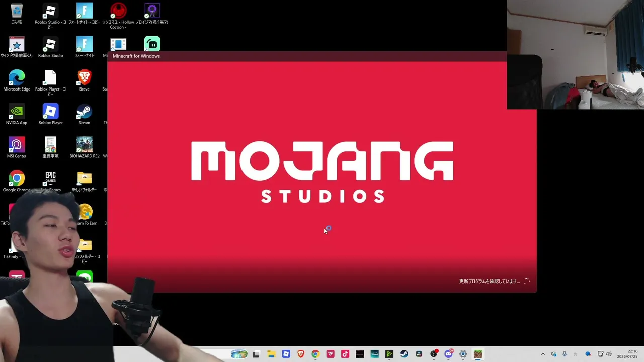Select the 新しいフォルダー desktop folder
Viewport: 644px width, 362px height.
pos(84,182)
